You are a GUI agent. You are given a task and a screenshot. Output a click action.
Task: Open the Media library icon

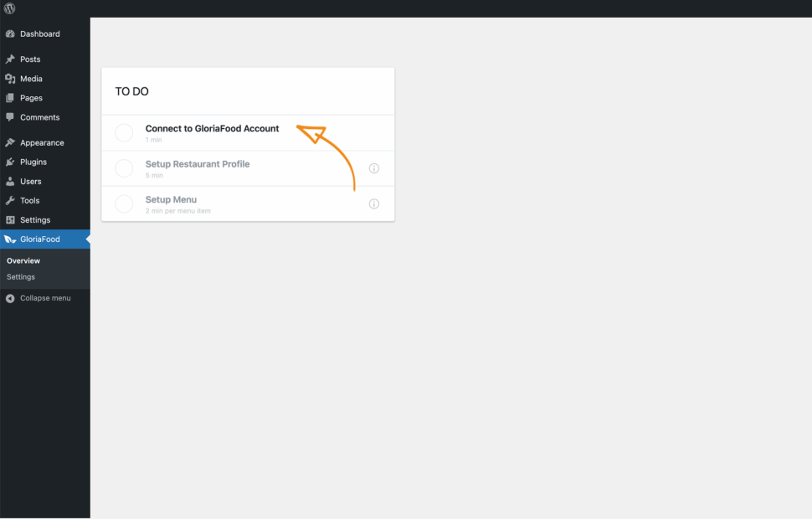tap(11, 78)
